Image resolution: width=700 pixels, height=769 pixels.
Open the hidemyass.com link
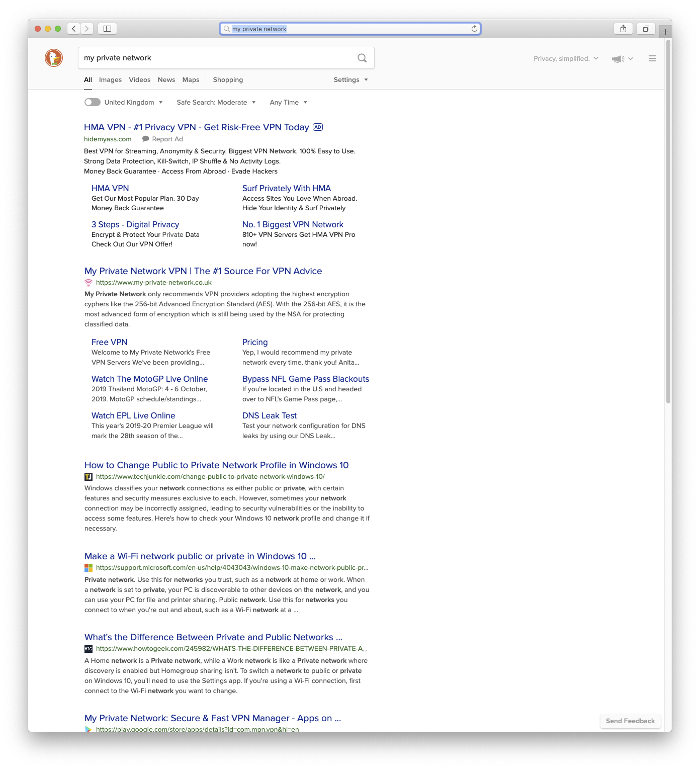coord(108,139)
